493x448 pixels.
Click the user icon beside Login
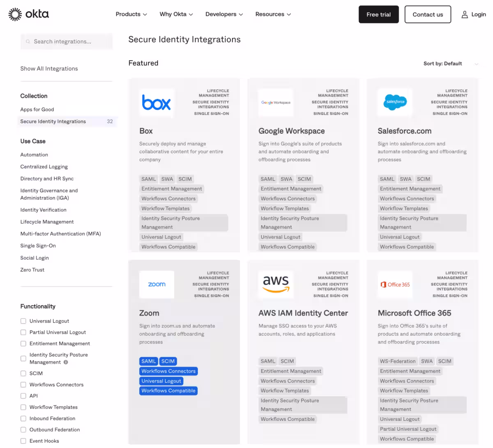(465, 14)
